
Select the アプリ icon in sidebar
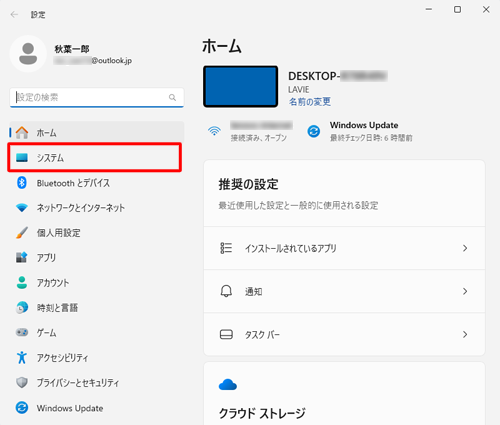coord(22,257)
